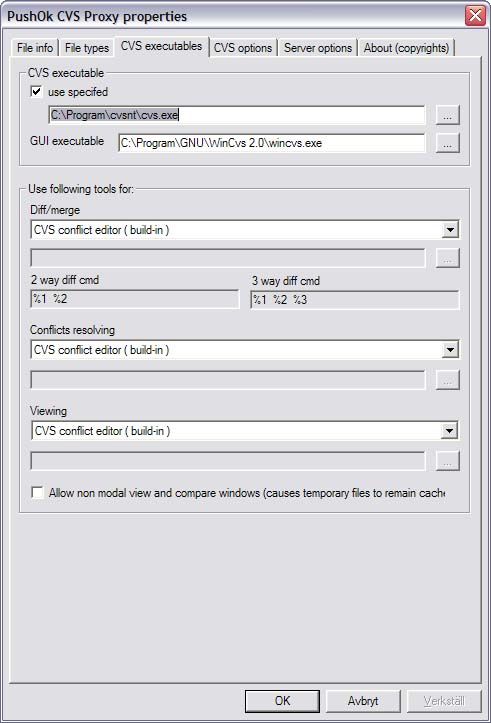Click the 3 way diff cmd field

click(x=355, y=300)
